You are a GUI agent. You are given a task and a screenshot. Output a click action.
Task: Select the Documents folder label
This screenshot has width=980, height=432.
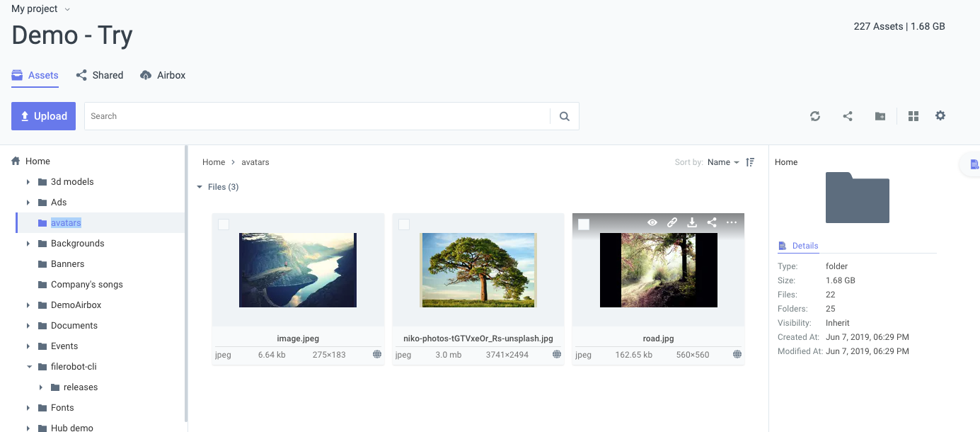click(74, 326)
